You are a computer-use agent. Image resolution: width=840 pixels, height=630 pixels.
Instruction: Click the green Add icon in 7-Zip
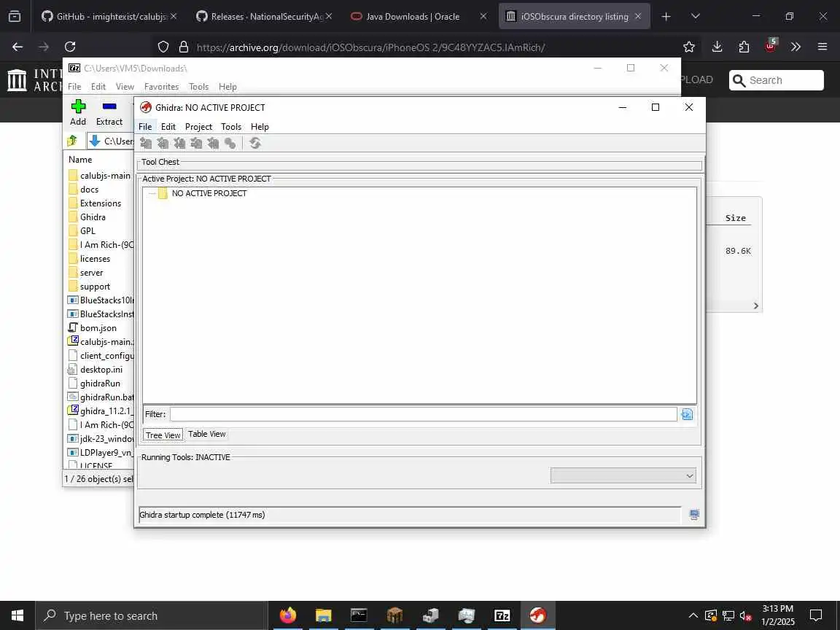click(x=78, y=106)
